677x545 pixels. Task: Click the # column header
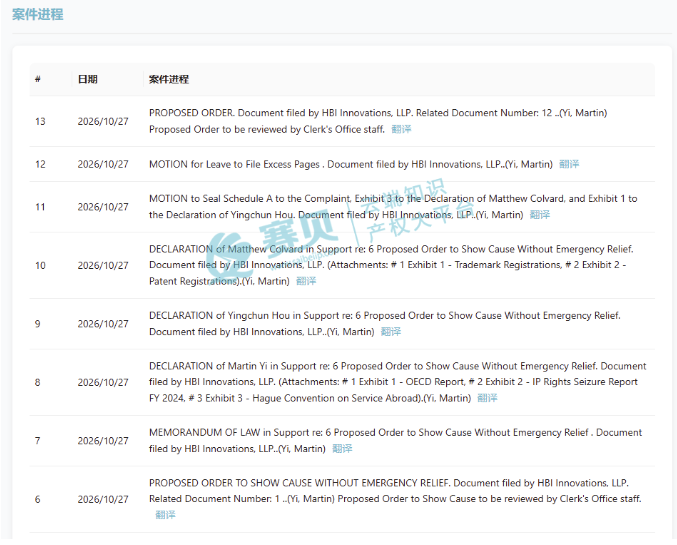(38, 79)
